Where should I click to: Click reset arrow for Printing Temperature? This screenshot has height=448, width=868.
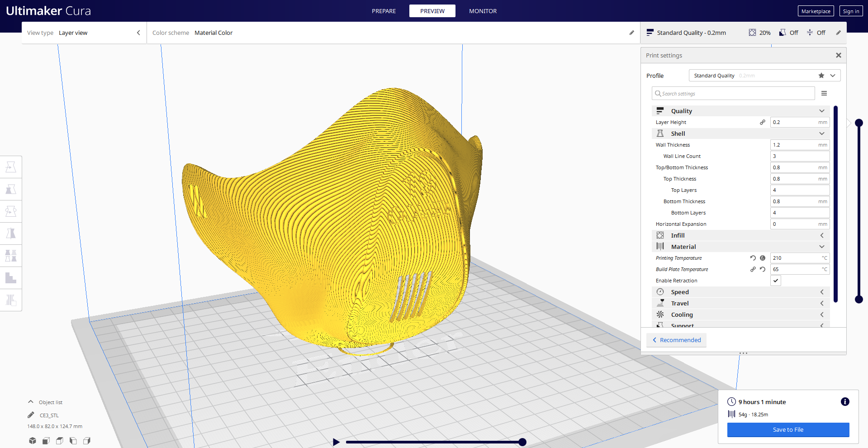click(x=753, y=258)
